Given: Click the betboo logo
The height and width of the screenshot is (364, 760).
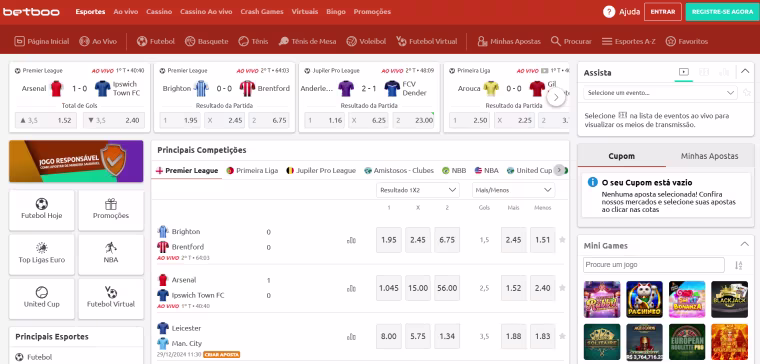Looking at the screenshot, I should pos(31,12).
